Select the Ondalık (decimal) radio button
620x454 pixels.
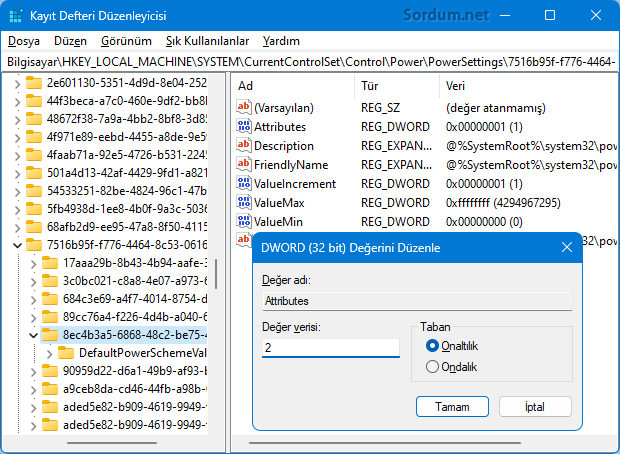(x=432, y=367)
